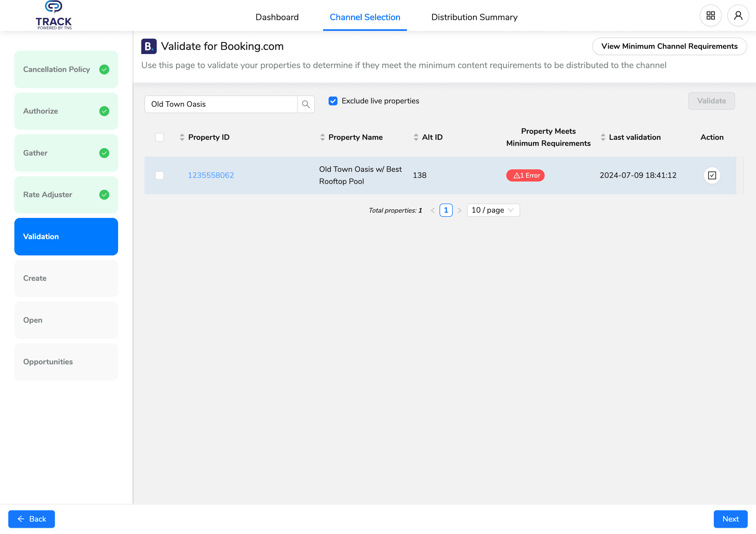
Task: Click the Back button
Action: tap(32, 519)
